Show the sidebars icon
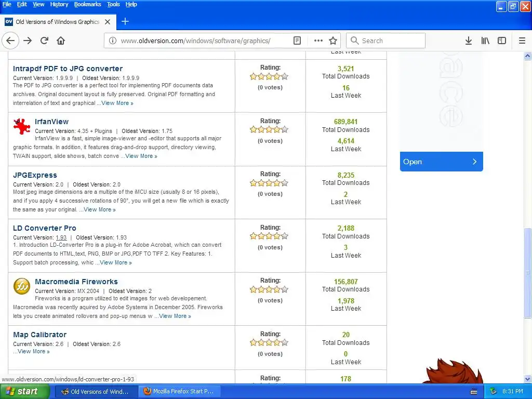This screenshot has width=532, height=399. point(502,41)
